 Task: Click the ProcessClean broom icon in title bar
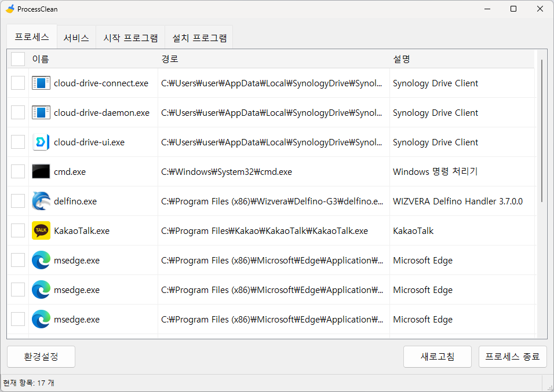click(x=10, y=9)
